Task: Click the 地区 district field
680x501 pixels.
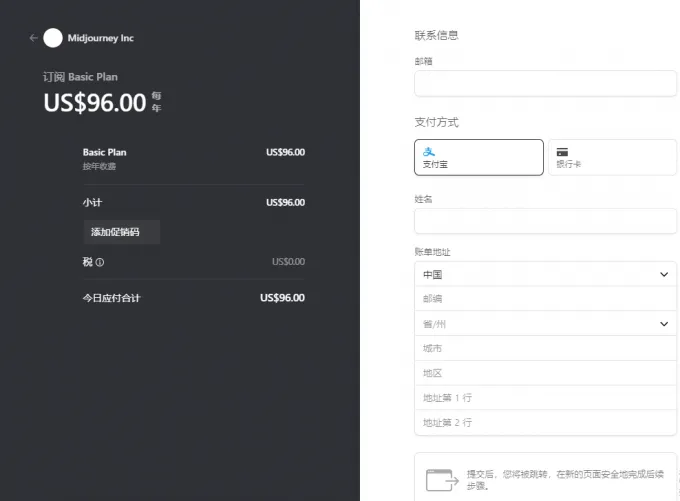Action: [x=545, y=373]
